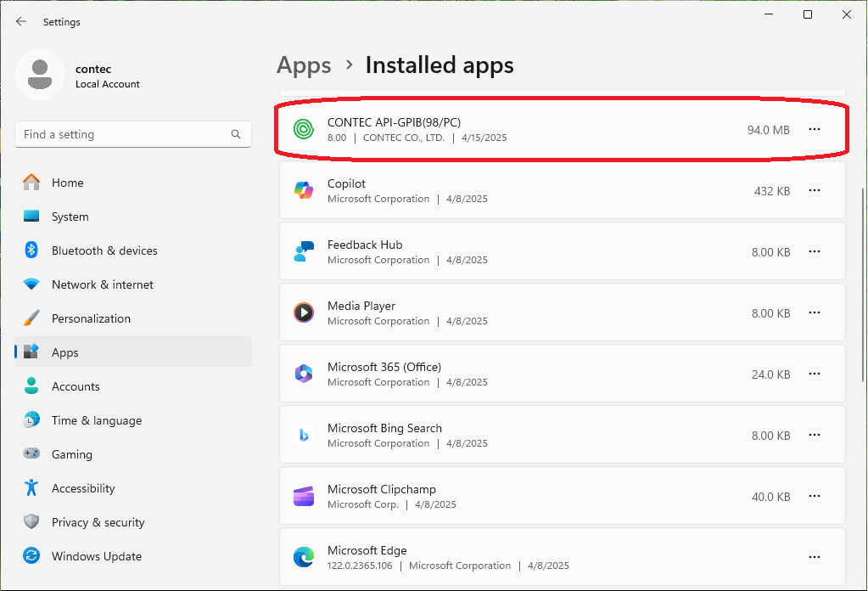
Task: Click the Personalization paintbrush icon
Action: [x=31, y=318]
